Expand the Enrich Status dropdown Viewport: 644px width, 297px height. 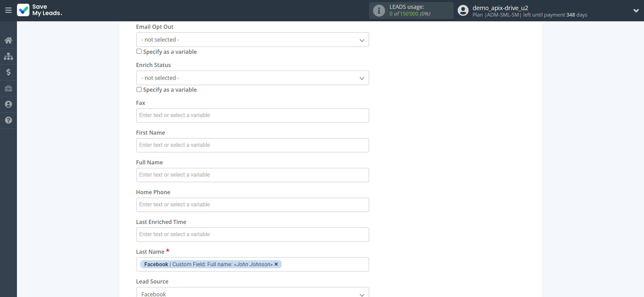(252, 78)
